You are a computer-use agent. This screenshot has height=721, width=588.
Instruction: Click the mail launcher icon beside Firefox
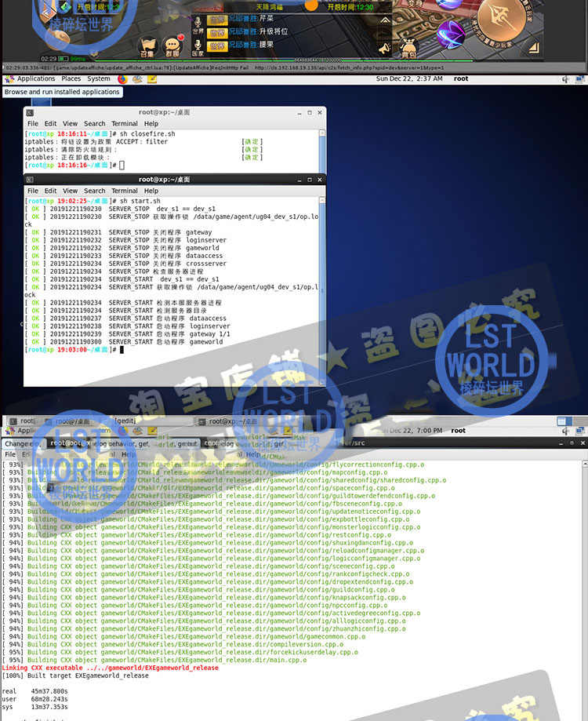pyautogui.click(x=137, y=79)
